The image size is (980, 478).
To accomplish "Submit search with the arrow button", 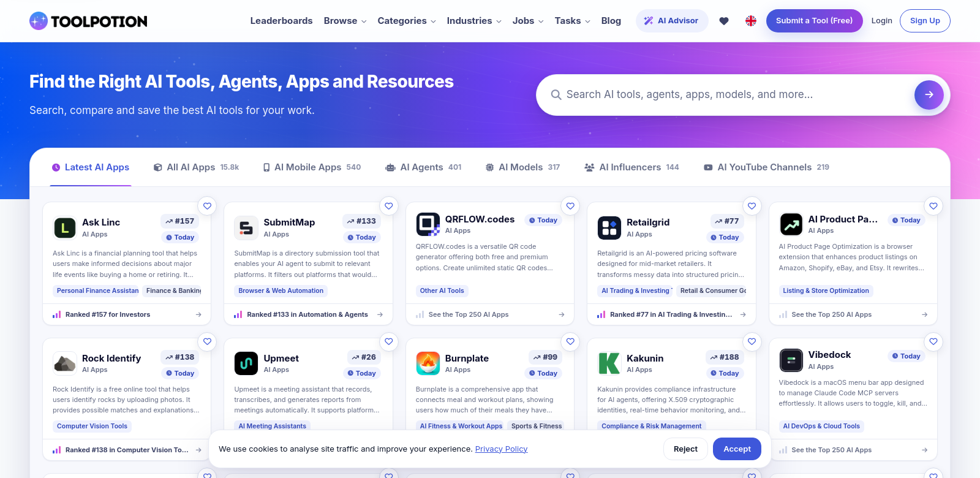I will 929,94.
